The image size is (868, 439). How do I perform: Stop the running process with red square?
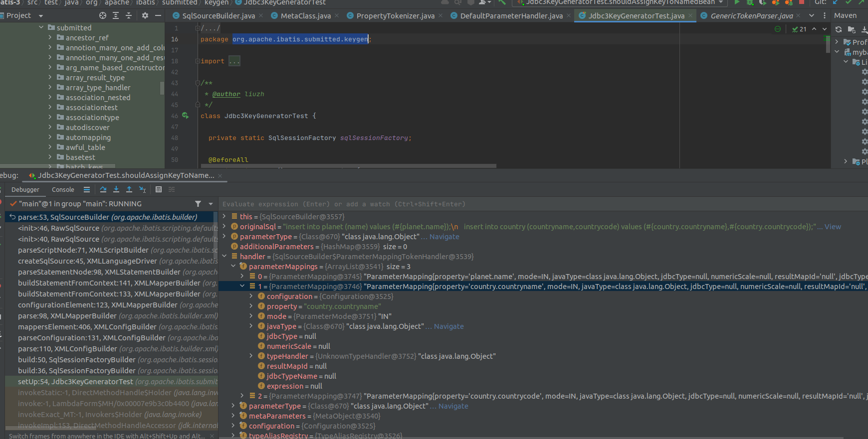pos(802,2)
